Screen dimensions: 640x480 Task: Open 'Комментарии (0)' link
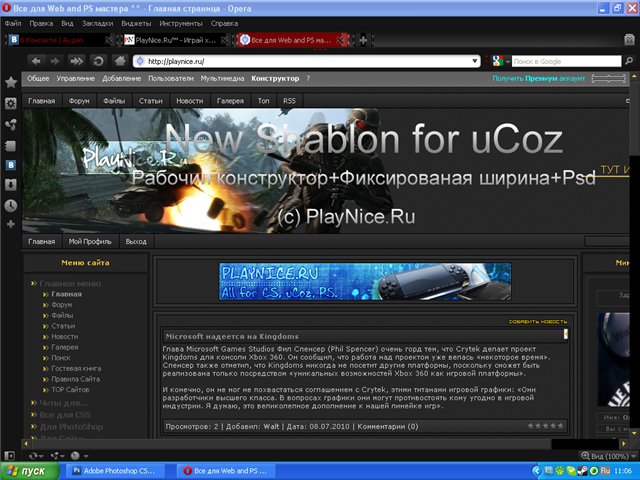click(388, 426)
